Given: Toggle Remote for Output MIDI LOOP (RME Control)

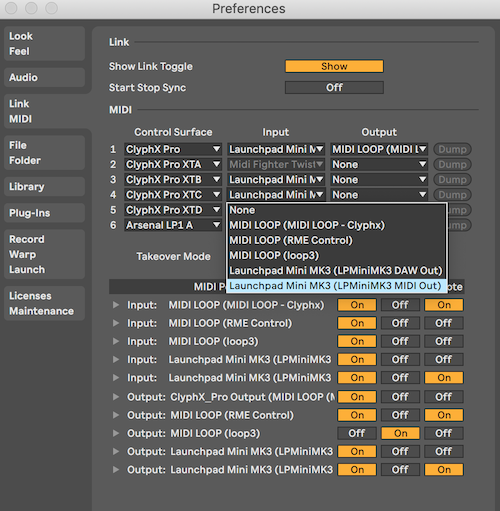Looking at the screenshot, I should [444, 415].
